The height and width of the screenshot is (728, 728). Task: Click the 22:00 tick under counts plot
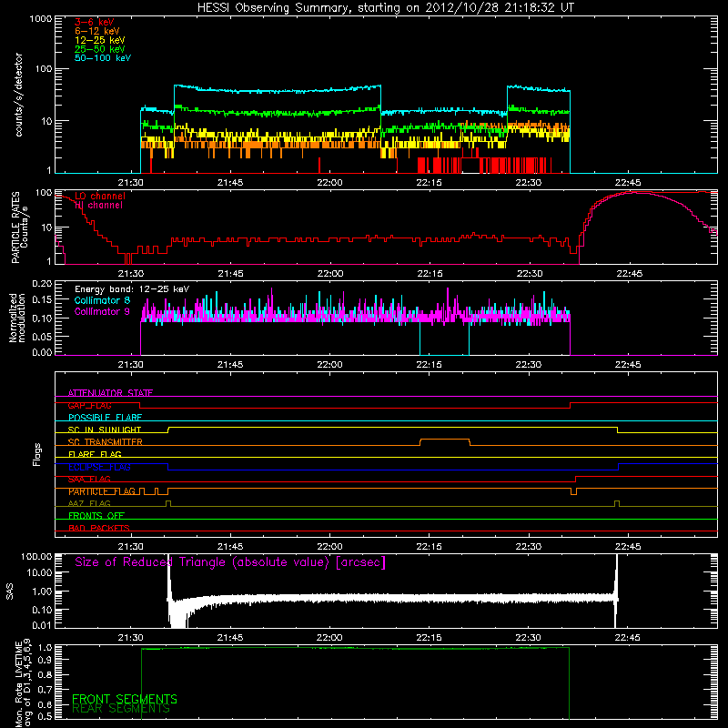click(x=329, y=183)
